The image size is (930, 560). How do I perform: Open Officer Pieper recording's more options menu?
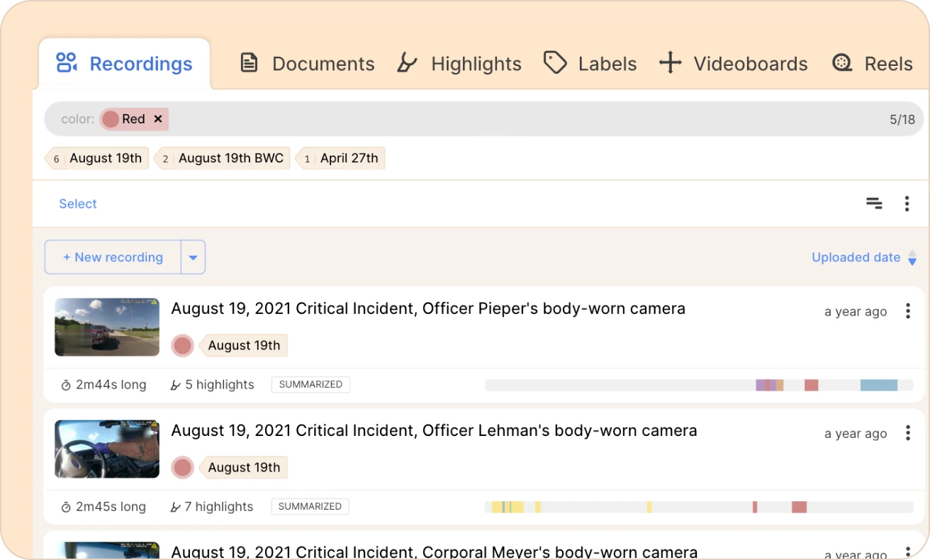tap(908, 311)
